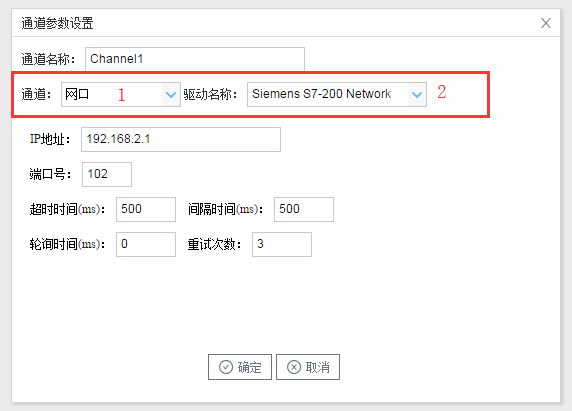
Task: Click the IP地址 label
Action: point(50,139)
